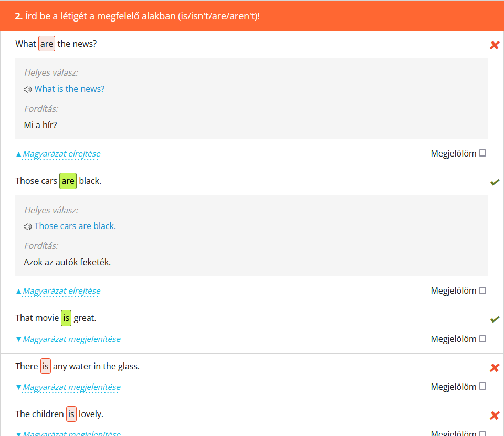Click the 'is' answer field in 'The children' sentence

(71, 414)
